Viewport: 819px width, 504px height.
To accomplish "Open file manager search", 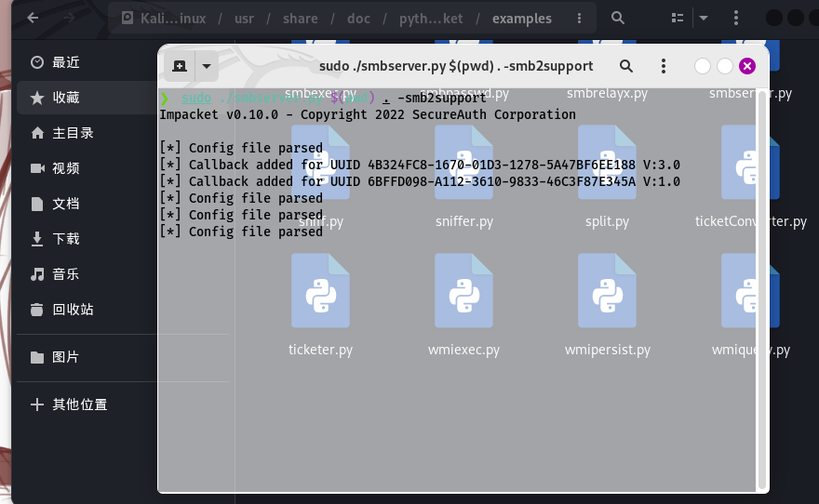I will [x=618, y=18].
